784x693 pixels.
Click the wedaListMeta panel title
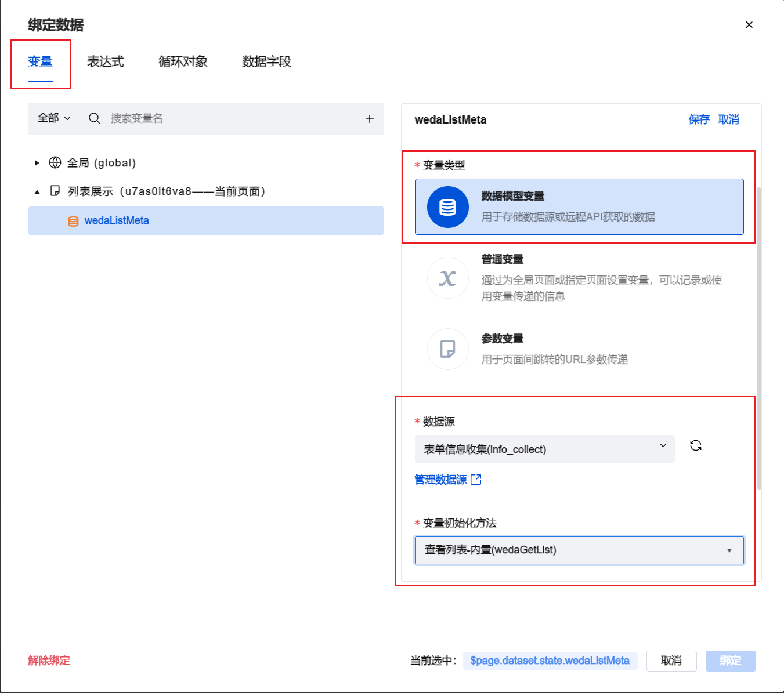pyautogui.click(x=450, y=119)
